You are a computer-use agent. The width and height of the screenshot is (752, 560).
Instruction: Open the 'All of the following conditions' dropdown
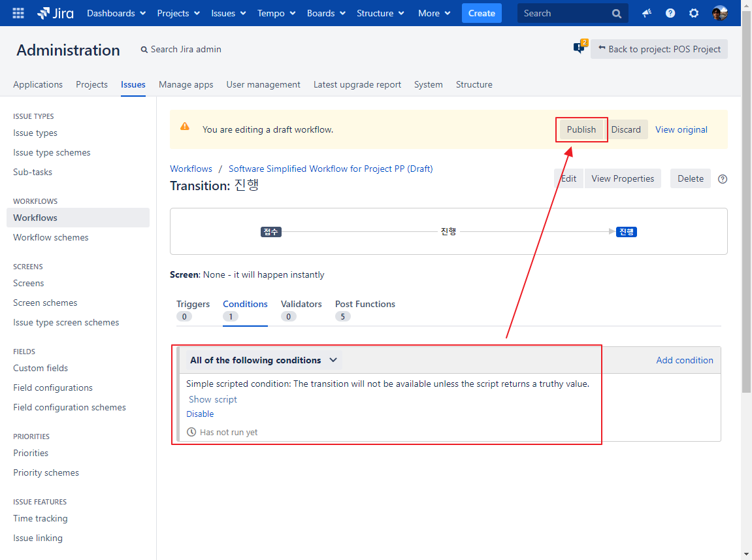point(263,360)
